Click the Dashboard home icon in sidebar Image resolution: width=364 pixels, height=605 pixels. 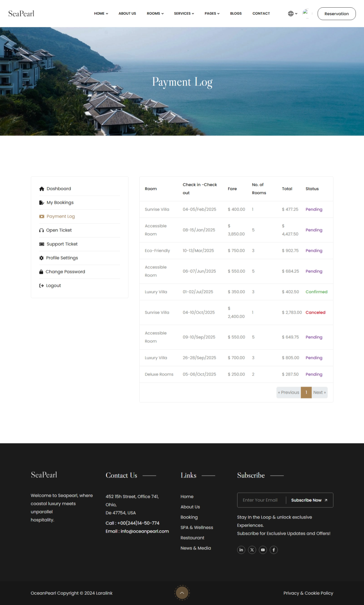pyautogui.click(x=42, y=189)
